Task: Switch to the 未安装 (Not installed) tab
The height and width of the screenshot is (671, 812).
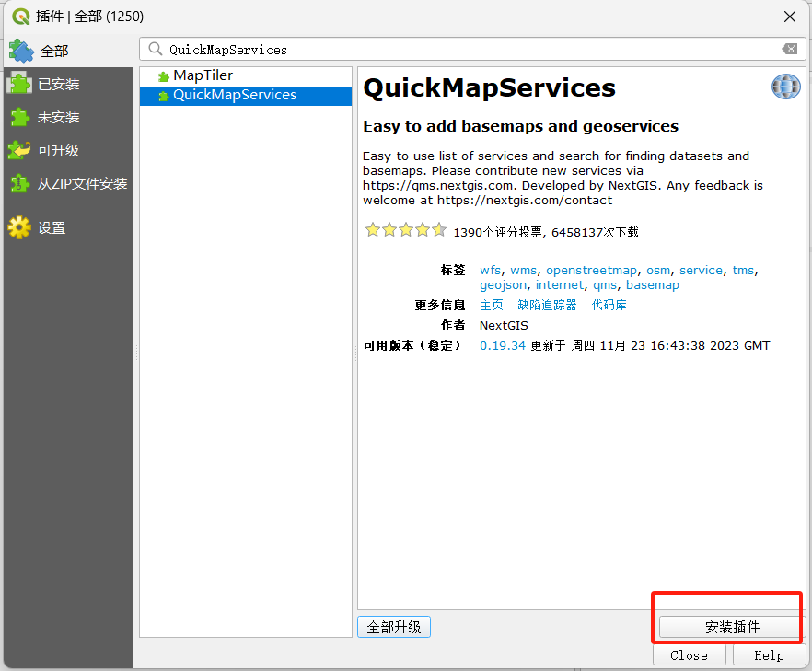Action: click(68, 117)
